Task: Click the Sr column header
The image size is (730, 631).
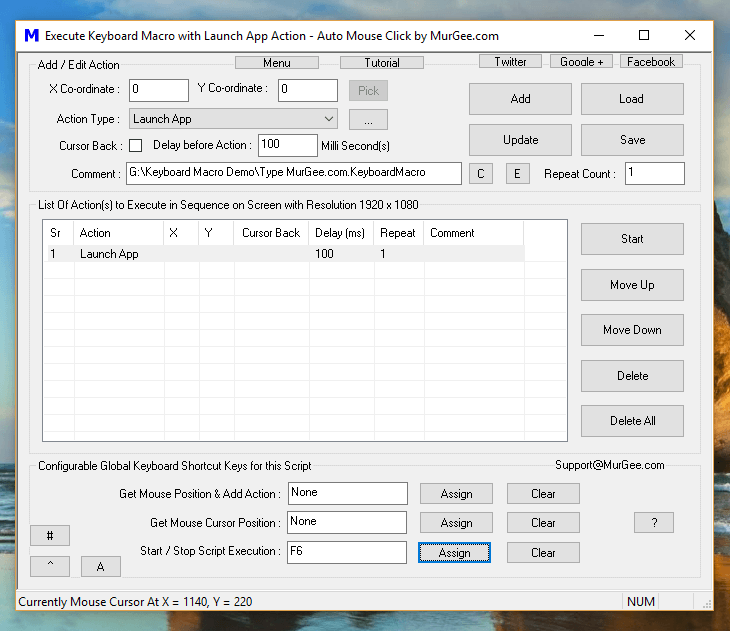Action: (x=58, y=233)
